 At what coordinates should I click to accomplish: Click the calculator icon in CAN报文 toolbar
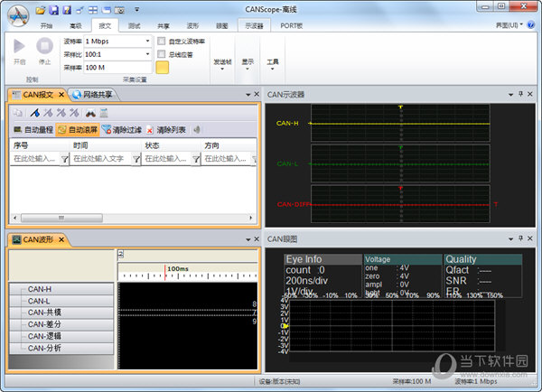tap(104, 113)
